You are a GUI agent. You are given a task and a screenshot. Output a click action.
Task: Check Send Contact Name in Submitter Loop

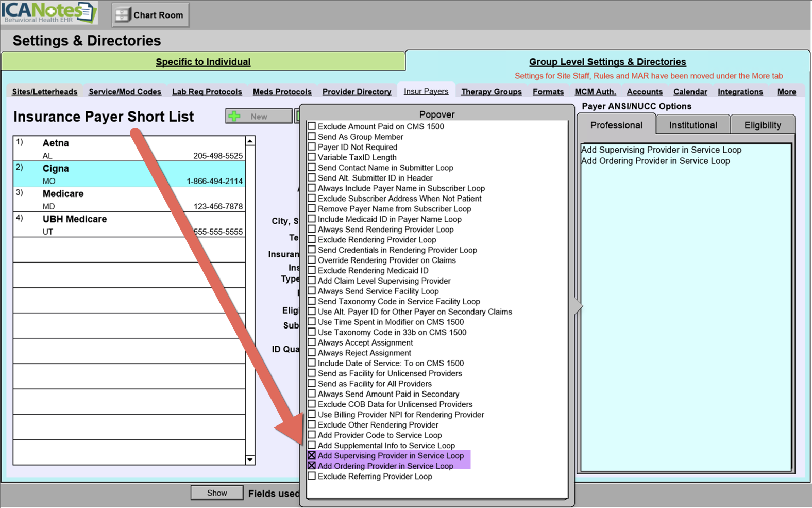click(312, 167)
